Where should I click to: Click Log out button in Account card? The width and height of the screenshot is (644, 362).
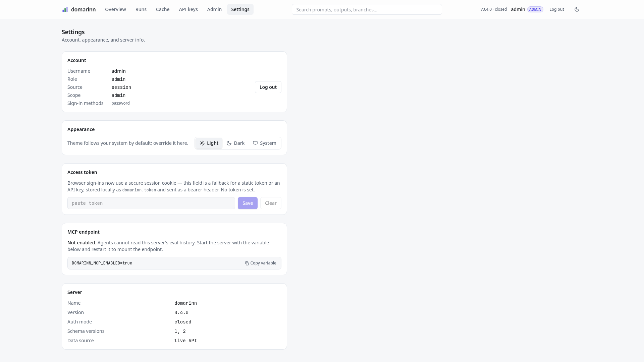tap(268, 87)
